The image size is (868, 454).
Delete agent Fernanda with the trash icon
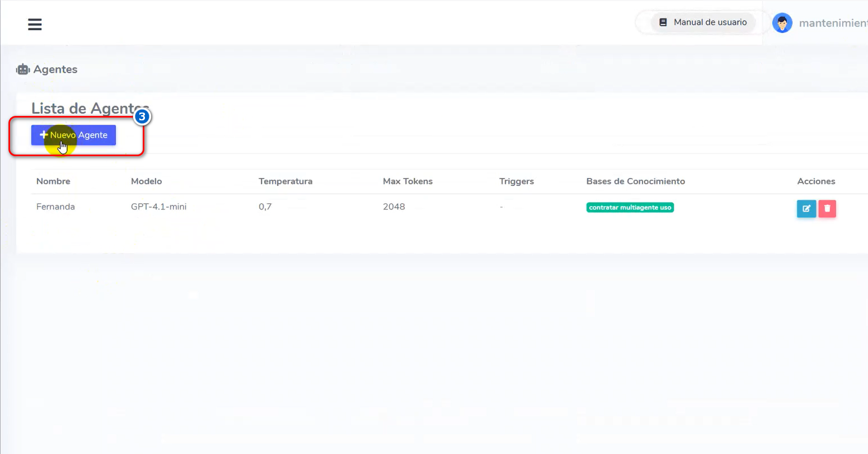tap(827, 209)
